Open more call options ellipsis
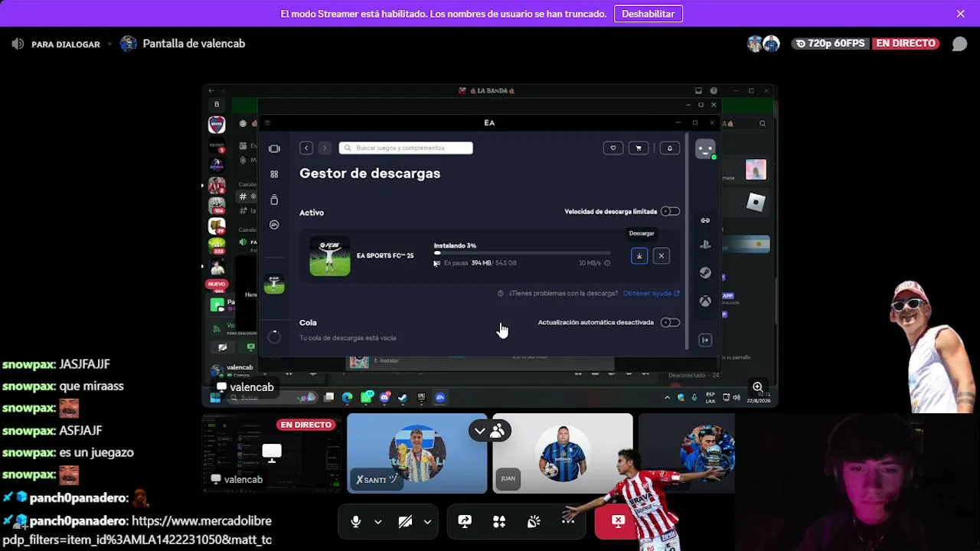 [568, 522]
